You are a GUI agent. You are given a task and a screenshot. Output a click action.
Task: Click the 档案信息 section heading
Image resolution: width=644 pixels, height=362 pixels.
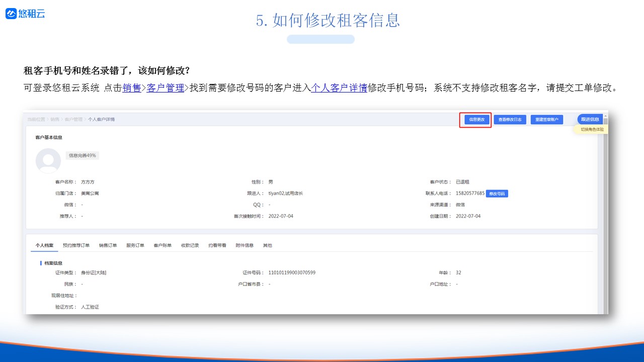pyautogui.click(x=53, y=263)
